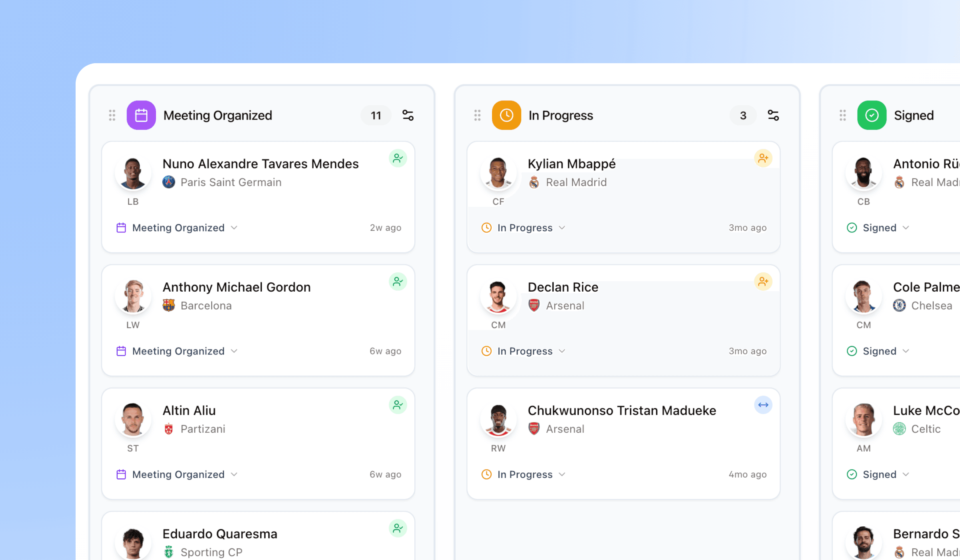Screen dimensions: 960x560
Task: Click Madueke avatar photo
Action: (498, 419)
